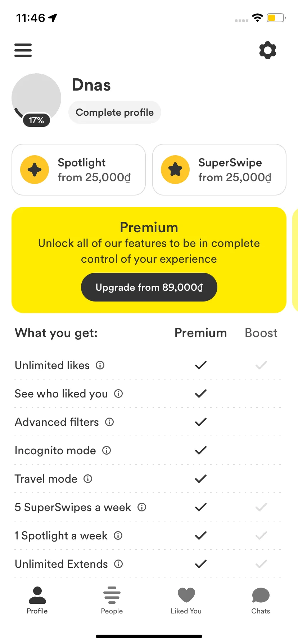Tap the SuperSwipe star icon
The image size is (298, 644).
pos(175,170)
